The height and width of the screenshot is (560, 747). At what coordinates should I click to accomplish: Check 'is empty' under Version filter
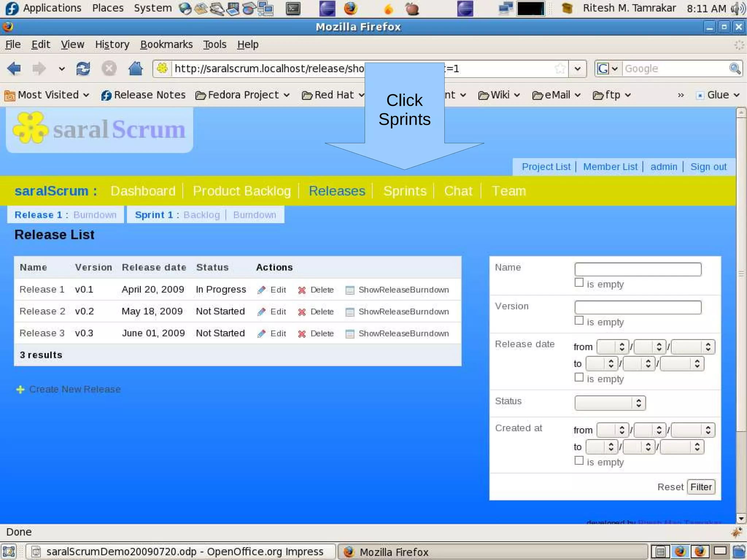[x=579, y=321]
